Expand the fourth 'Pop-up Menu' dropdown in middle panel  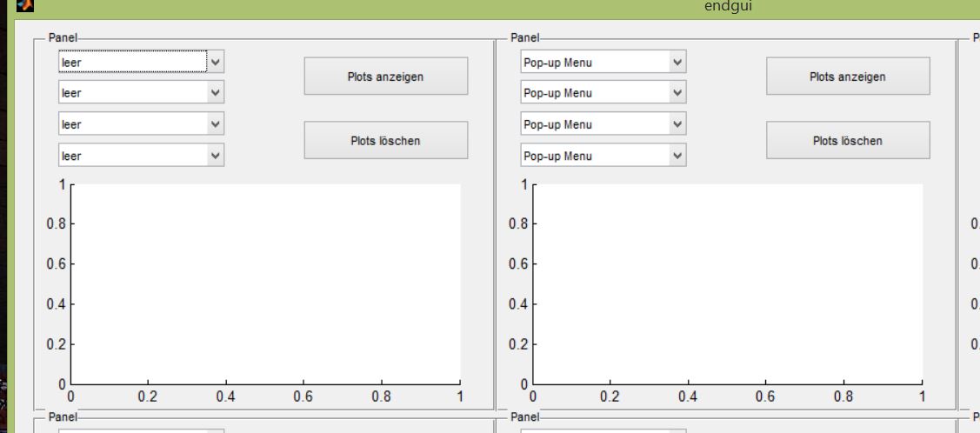point(603,156)
